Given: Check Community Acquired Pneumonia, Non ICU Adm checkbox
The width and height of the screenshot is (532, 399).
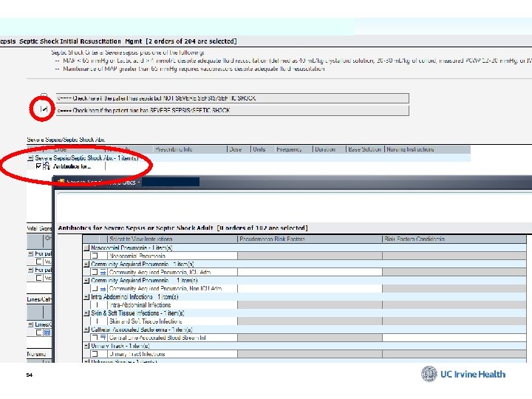Looking at the screenshot, I should [95, 289].
